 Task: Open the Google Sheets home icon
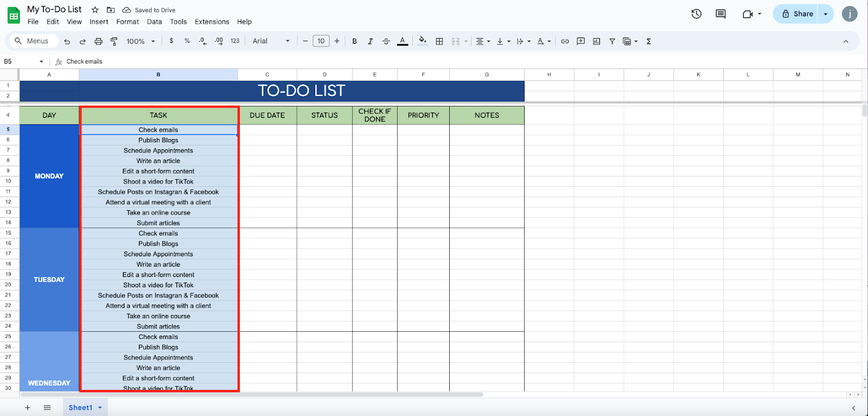[14, 15]
